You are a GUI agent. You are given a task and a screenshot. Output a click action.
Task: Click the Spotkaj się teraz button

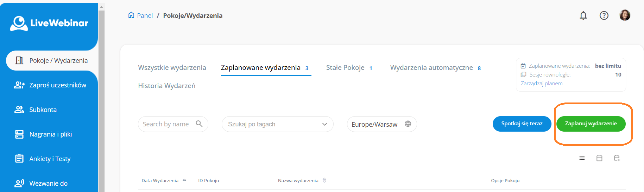pos(522,124)
